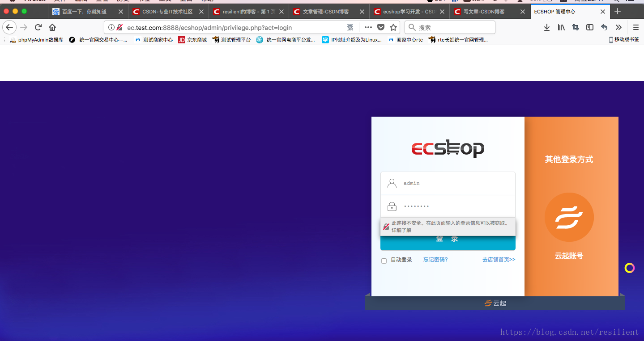Open the 京东商城 bookmark
The width and height of the screenshot is (644, 341).
[x=192, y=40]
